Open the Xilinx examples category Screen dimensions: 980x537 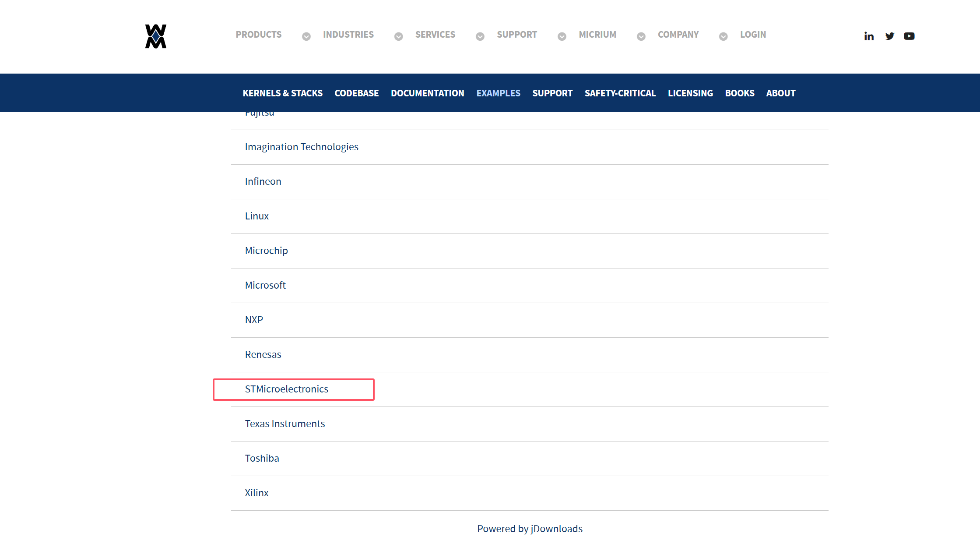click(256, 493)
